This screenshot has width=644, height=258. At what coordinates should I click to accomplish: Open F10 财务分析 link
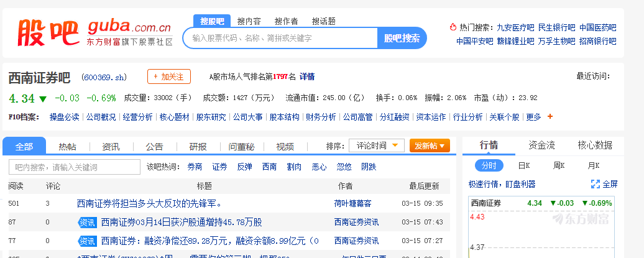(x=321, y=117)
